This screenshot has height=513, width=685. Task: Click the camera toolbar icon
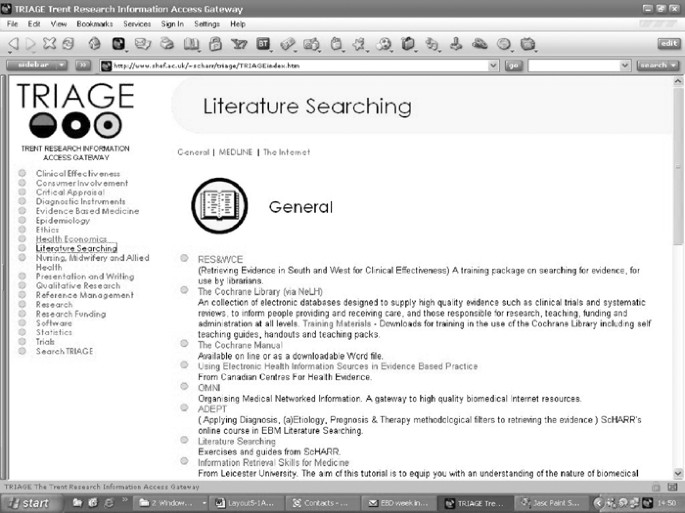point(311,44)
